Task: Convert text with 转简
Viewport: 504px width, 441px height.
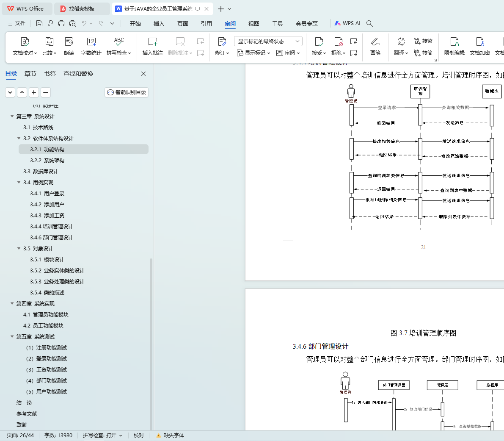Action: (423, 53)
